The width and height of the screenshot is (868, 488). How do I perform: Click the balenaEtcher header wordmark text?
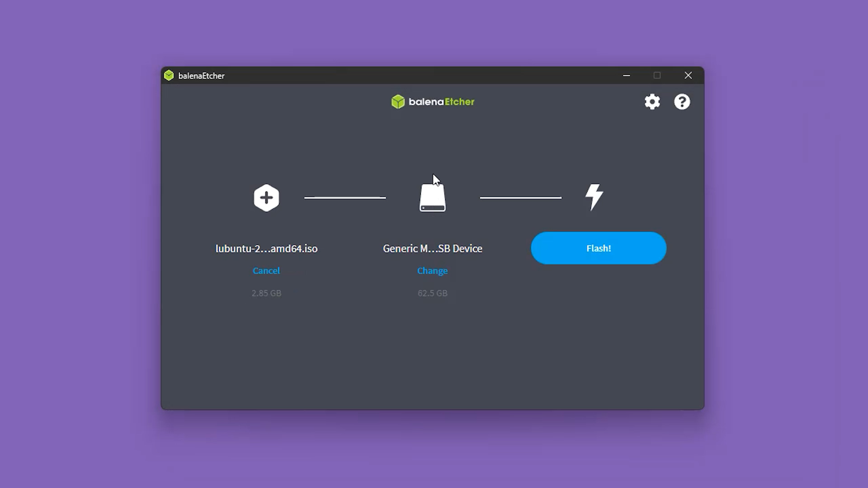coord(441,102)
